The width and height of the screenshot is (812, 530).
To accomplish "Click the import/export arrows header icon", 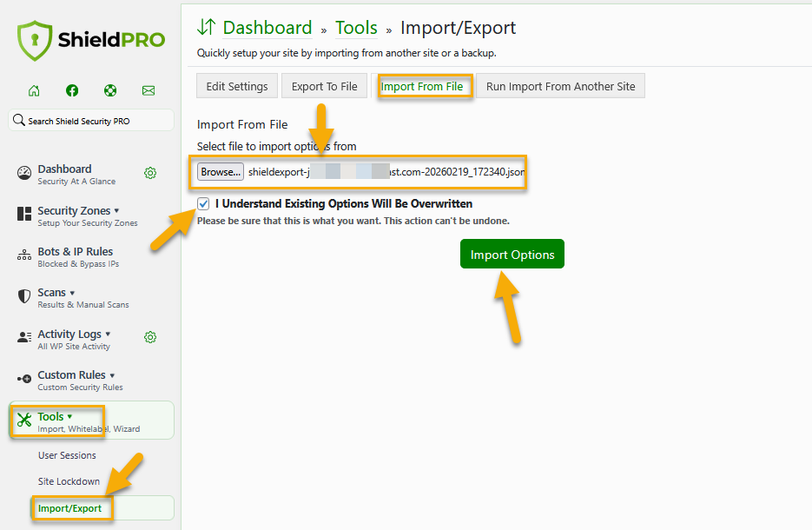I will (x=206, y=27).
